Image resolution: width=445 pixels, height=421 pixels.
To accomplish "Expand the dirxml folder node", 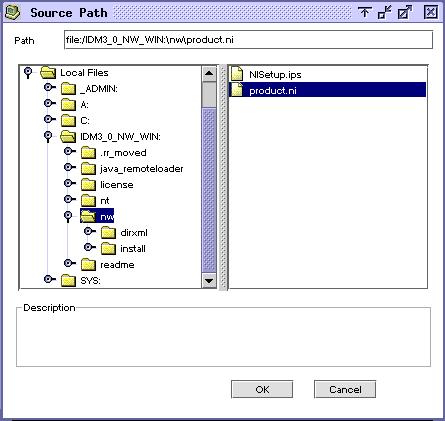I will coord(90,231).
